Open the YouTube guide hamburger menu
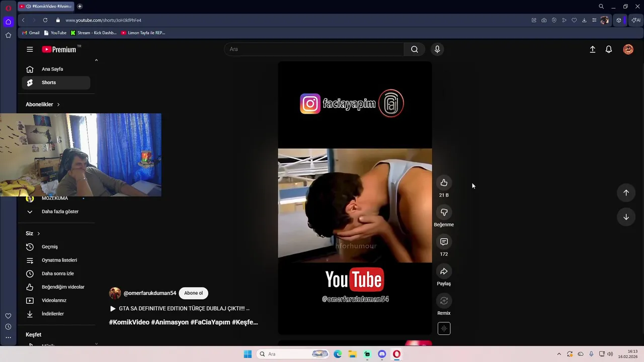This screenshot has height=362, width=644. pyautogui.click(x=30, y=49)
